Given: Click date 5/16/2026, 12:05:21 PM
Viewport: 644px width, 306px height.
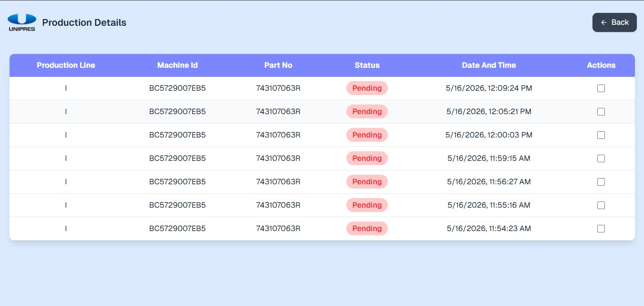Looking at the screenshot, I should 489,112.
